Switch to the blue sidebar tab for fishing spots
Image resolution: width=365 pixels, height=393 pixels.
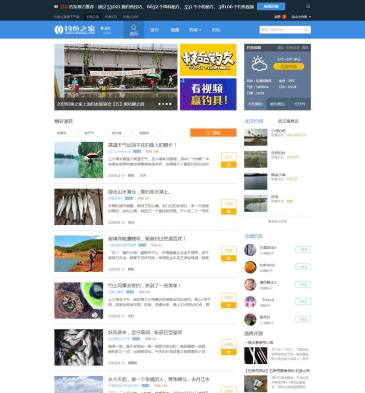pos(254,121)
